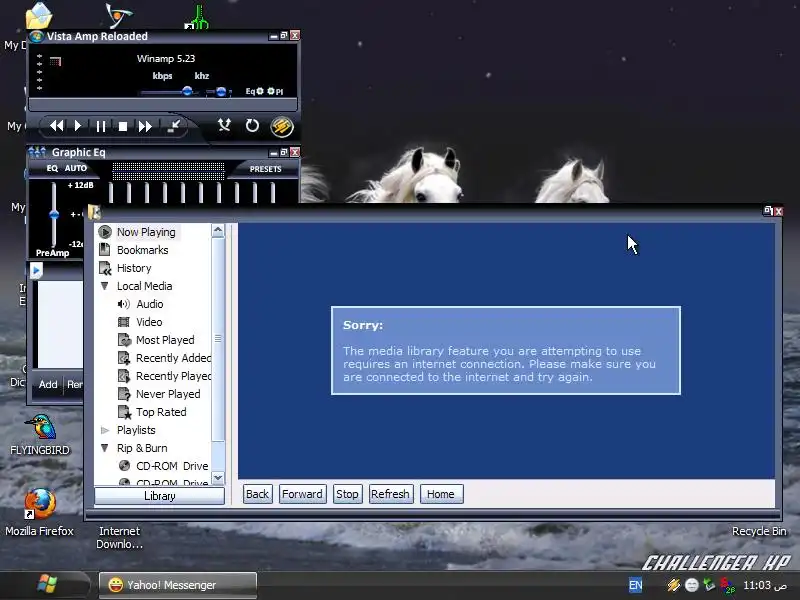Open the Mozilla Firefox desktop shortcut
The image size is (800, 600).
[x=39, y=512]
